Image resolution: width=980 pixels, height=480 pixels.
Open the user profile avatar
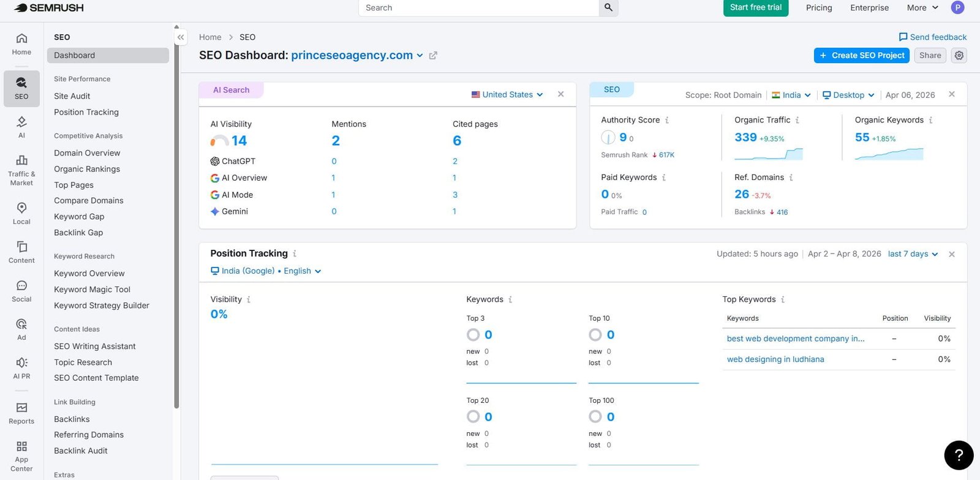tap(957, 7)
